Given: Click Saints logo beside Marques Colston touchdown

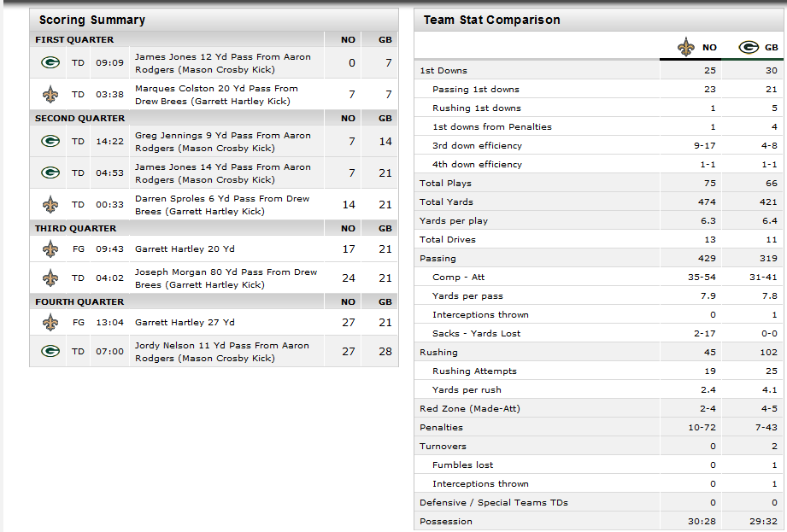Looking at the screenshot, I should (x=50, y=94).
